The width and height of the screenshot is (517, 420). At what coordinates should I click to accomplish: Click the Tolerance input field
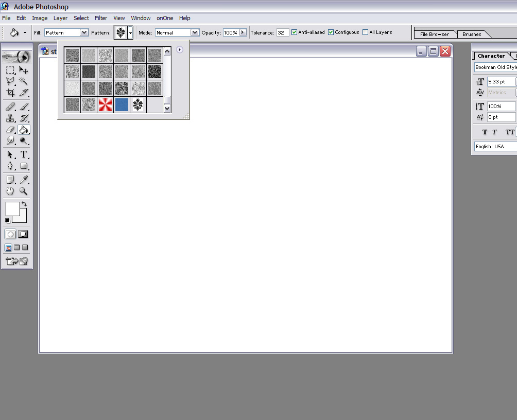283,32
